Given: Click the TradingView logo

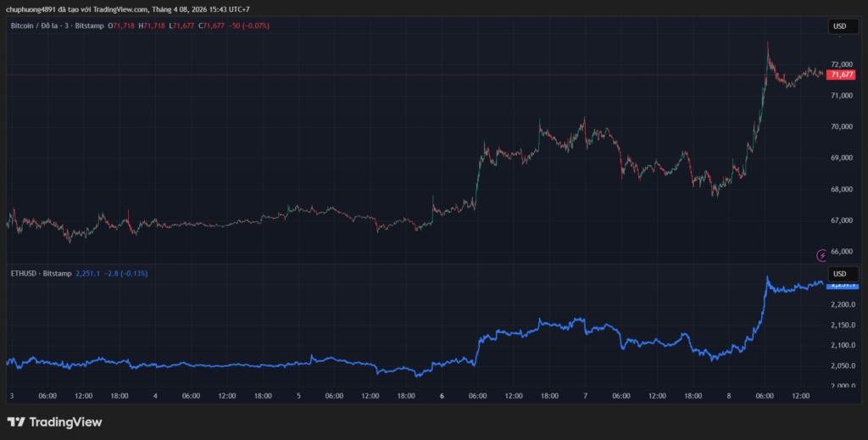Looking at the screenshot, I should 54,421.
